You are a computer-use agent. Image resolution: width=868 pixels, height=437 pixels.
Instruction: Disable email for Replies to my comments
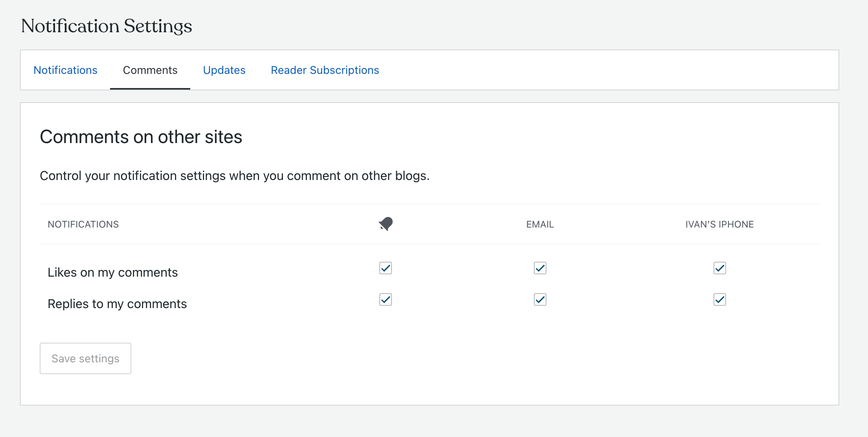click(x=540, y=299)
